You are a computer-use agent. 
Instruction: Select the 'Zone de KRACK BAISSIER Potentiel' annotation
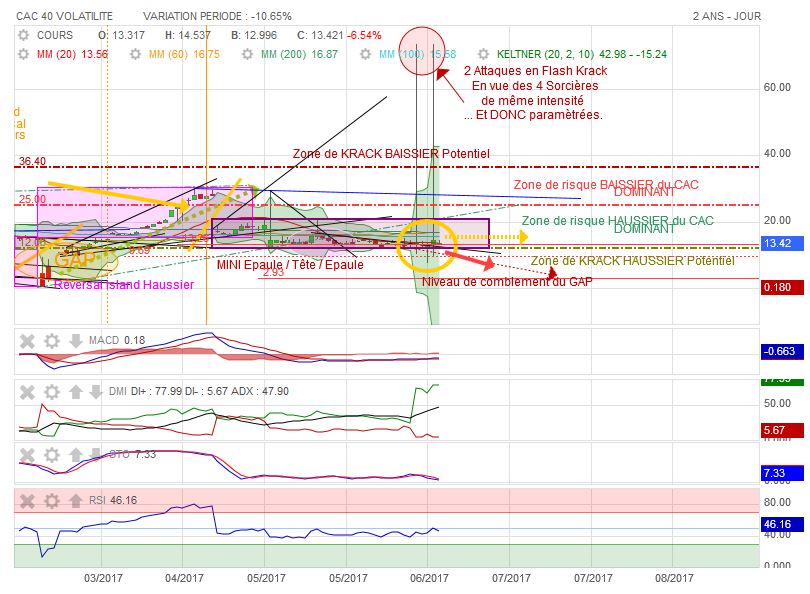pyautogui.click(x=391, y=153)
